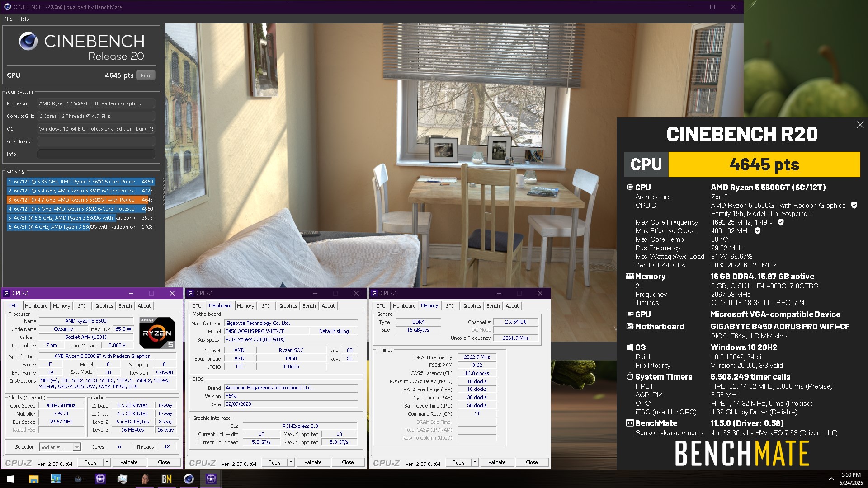Switch to Bench tab in first CPU-Z
Viewport: 868px width, 488px height.
tap(125, 306)
